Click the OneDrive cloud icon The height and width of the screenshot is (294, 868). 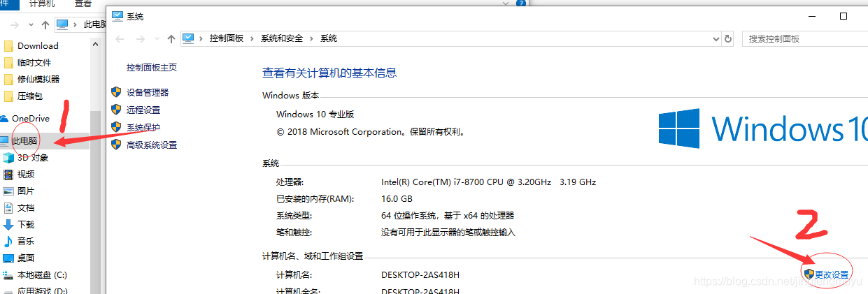(x=4, y=118)
